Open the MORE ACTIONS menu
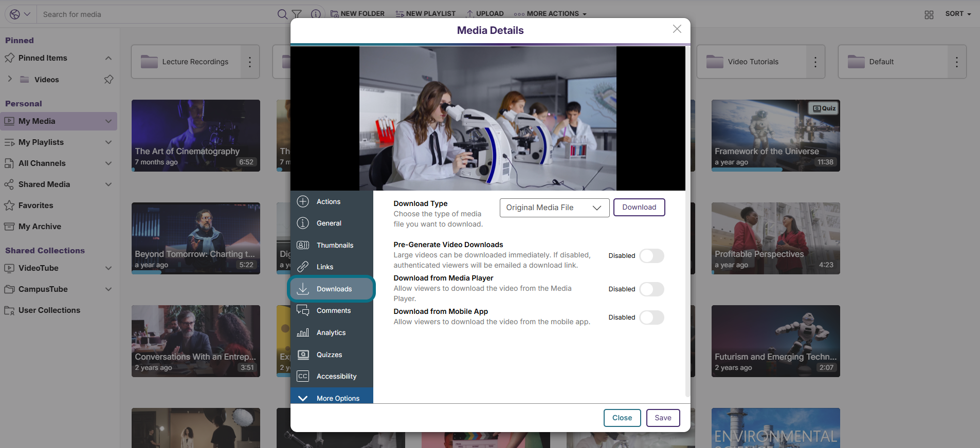The width and height of the screenshot is (980, 448). [550, 14]
